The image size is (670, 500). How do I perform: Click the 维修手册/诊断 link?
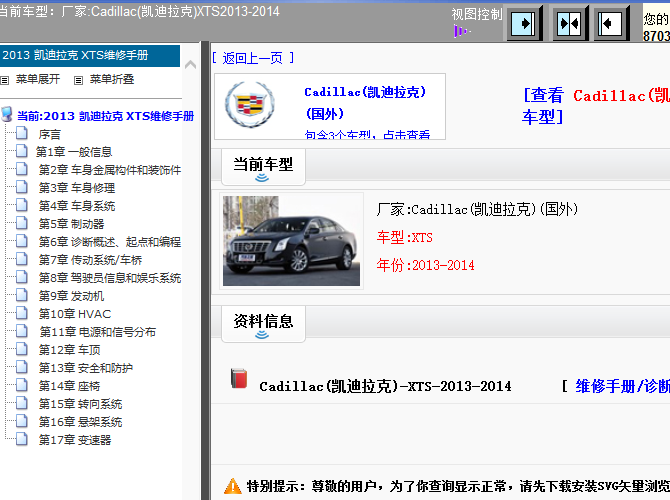click(x=622, y=386)
